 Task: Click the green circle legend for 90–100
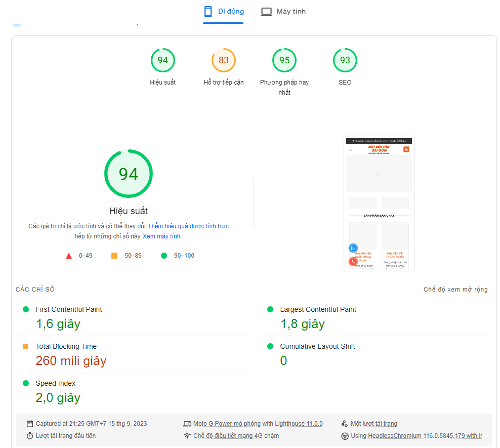(x=163, y=256)
